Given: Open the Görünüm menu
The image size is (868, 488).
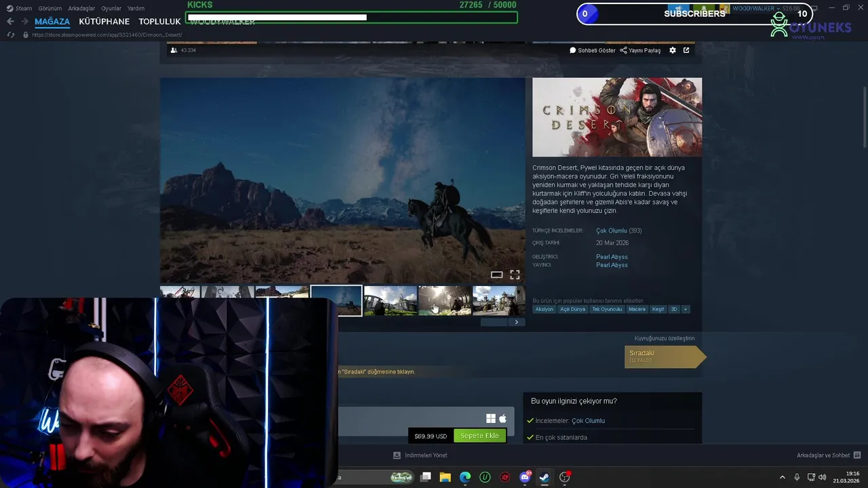Looking at the screenshot, I should (50, 8).
